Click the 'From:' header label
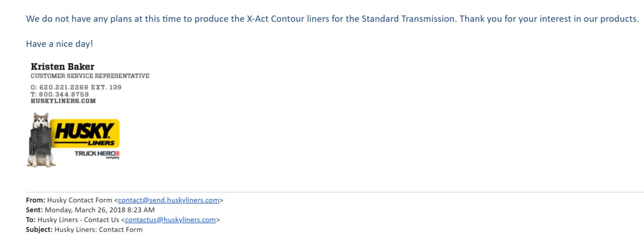The image size is (644, 242). pos(36,200)
